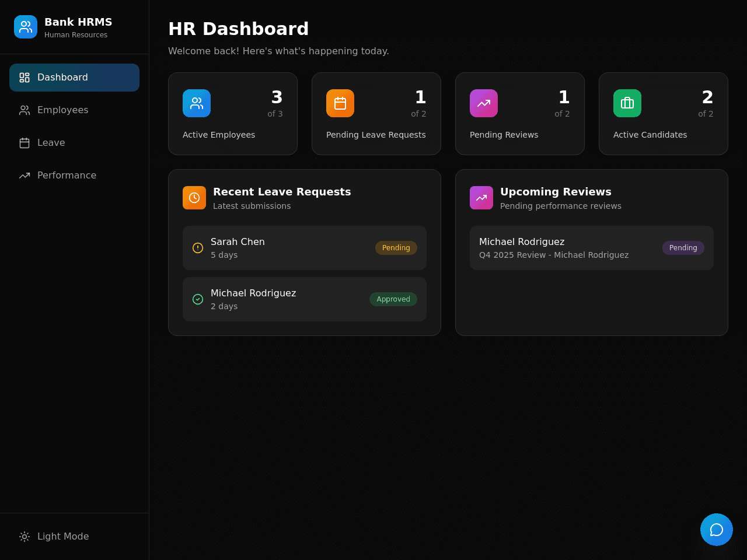Screen dimensions: 747x560
Task: Click the Performance trend icon in sidebar
Action: [x=25, y=176]
